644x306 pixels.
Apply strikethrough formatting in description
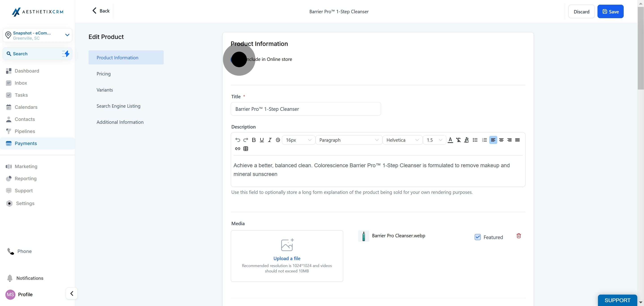point(278,140)
